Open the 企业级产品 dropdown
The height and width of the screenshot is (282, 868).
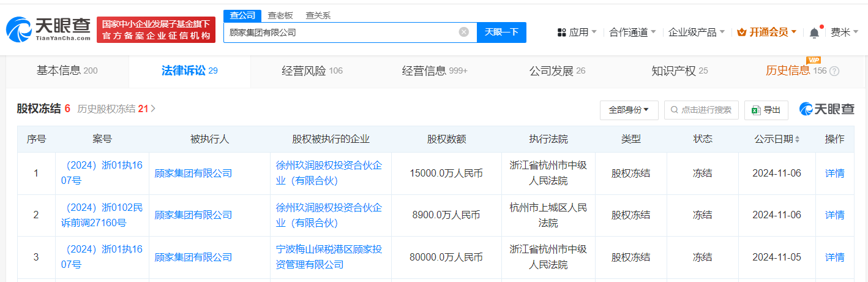pyautogui.click(x=697, y=32)
